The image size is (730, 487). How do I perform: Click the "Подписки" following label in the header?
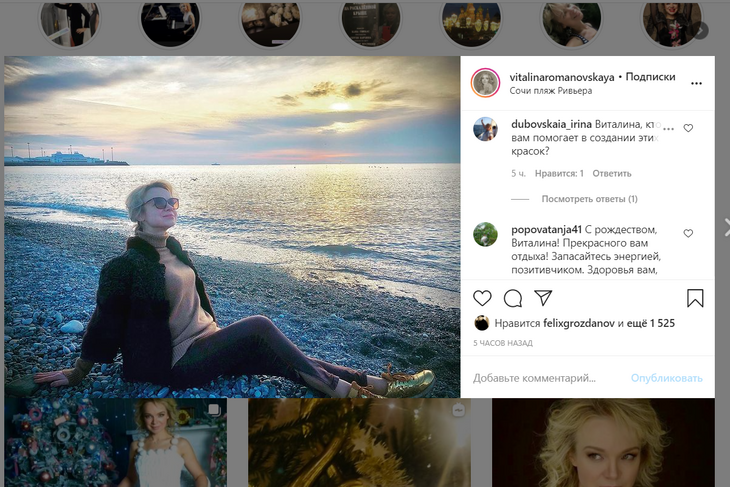coord(650,77)
